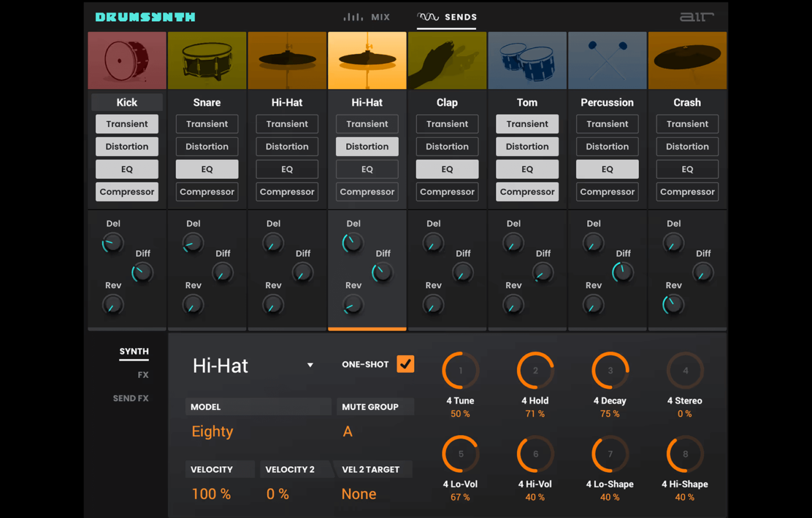This screenshot has width=812, height=518.
Task: Select the Snare channel name
Action: [207, 102]
